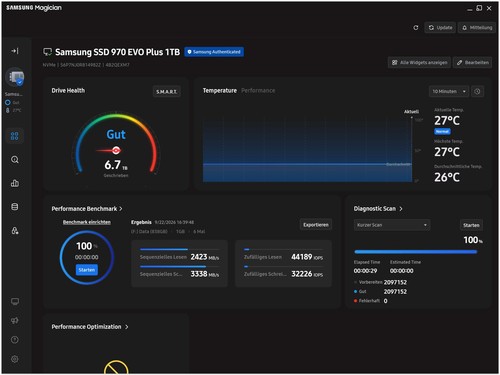Click the Drive Health heading
This screenshot has width=500, height=375.
click(x=68, y=90)
